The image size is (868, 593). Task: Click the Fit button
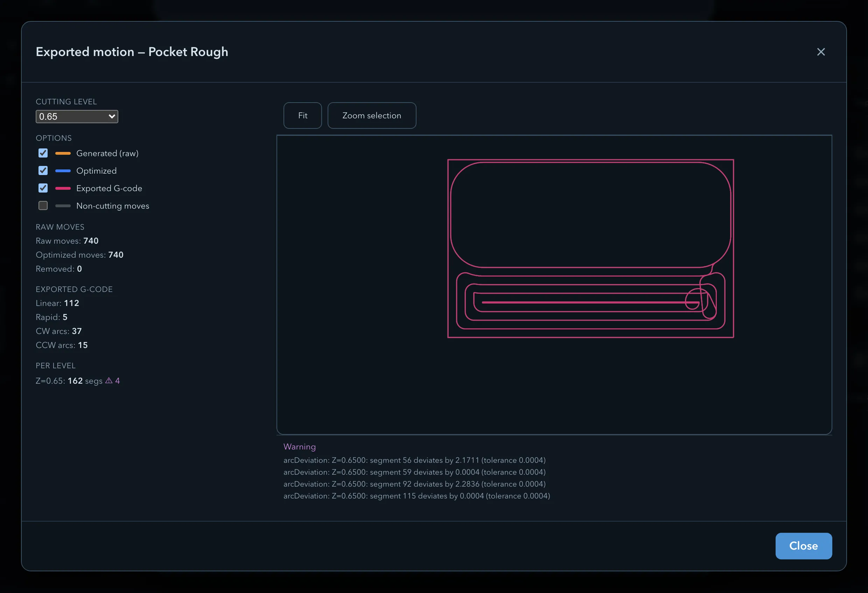coord(302,116)
